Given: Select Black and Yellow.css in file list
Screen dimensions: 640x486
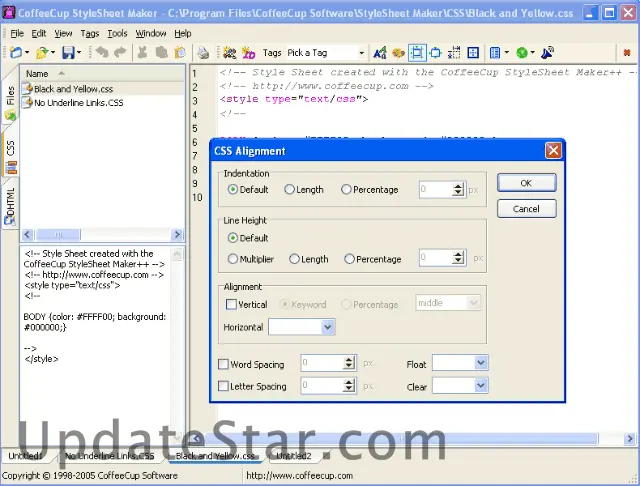Looking at the screenshot, I should [73, 89].
